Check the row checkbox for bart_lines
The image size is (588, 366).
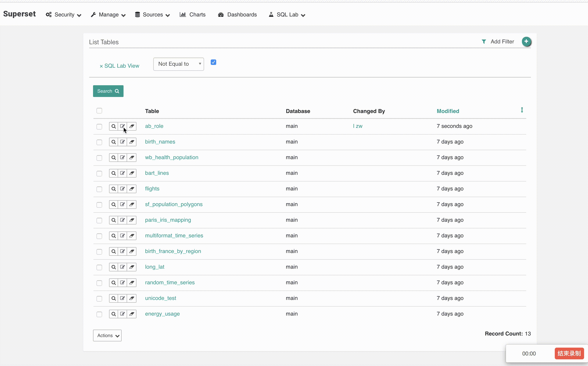coord(99,174)
